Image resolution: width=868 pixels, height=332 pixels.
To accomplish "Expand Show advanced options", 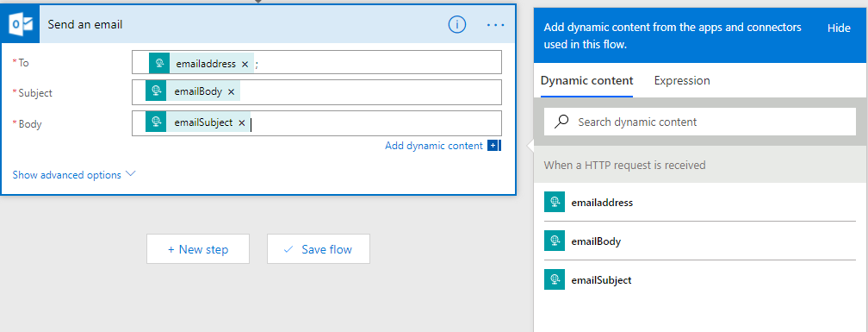I will 74,174.
